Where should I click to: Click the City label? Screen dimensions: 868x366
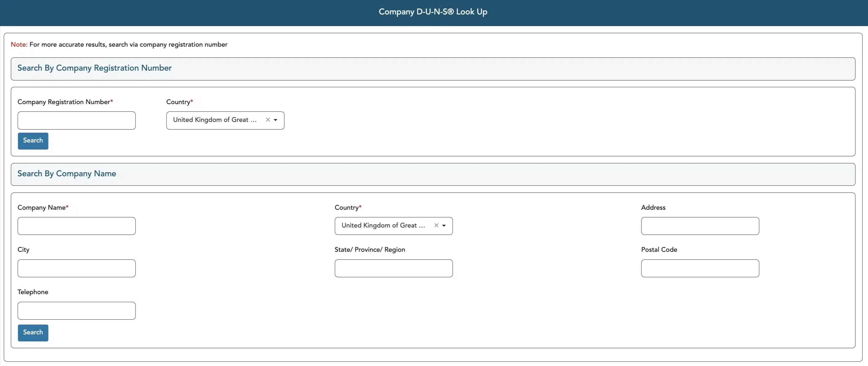pyautogui.click(x=23, y=250)
